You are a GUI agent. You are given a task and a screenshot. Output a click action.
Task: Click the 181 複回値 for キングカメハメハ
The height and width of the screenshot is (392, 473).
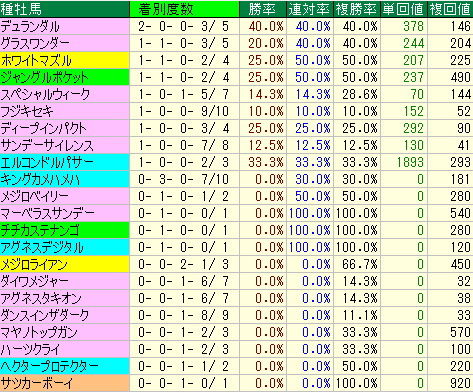coord(460,179)
